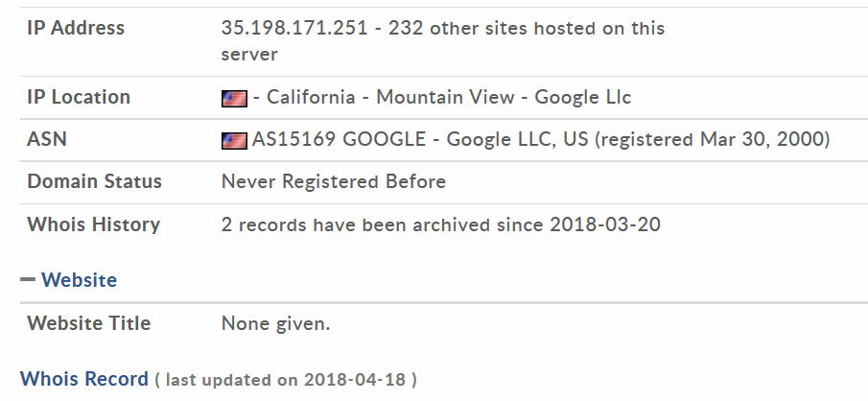Click the Whois History label
Screen dimensions: 868x401
click(94, 224)
